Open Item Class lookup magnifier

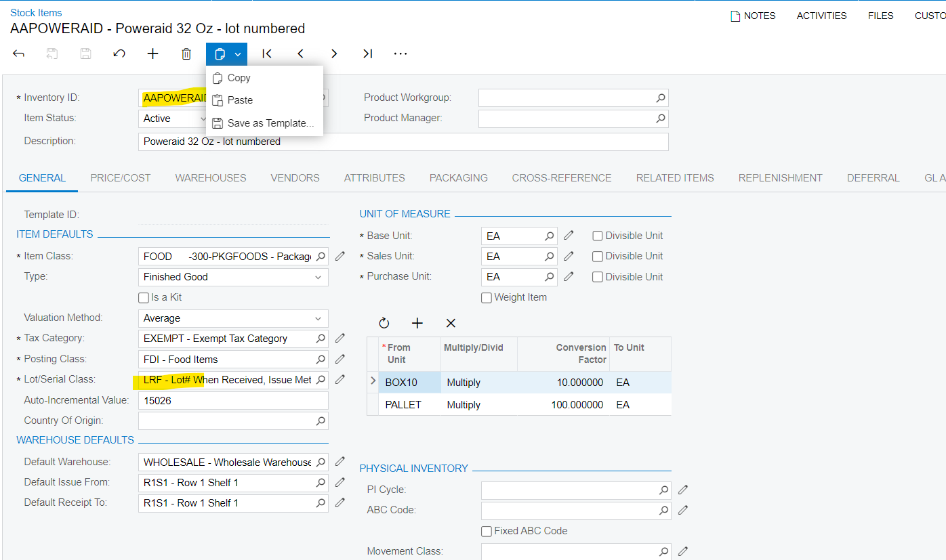(x=321, y=257)
